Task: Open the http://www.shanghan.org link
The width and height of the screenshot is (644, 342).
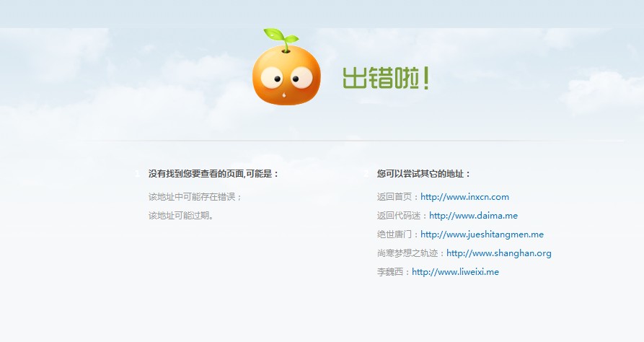Action: (498, 253)
